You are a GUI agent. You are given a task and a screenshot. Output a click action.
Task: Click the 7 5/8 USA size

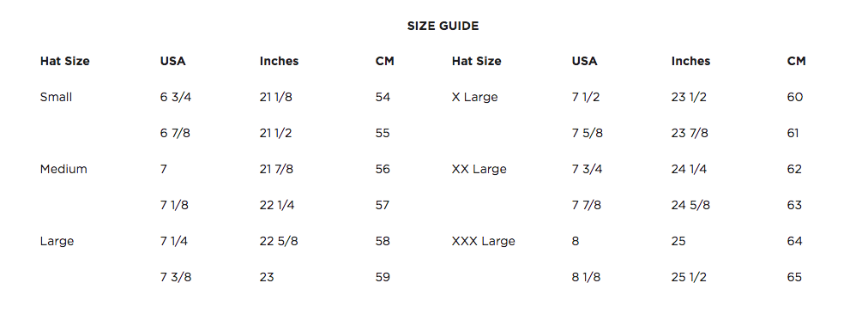tap(588, 133)
